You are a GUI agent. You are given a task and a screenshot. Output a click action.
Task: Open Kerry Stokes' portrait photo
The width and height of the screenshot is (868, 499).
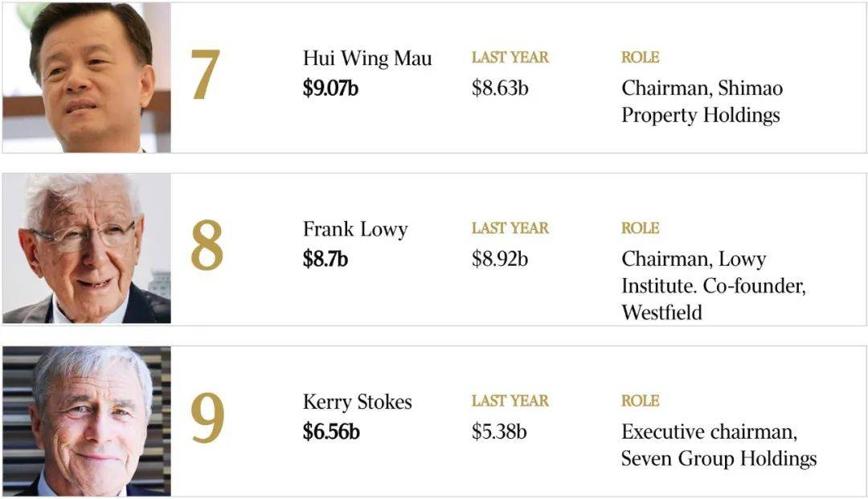pos(87,420)
